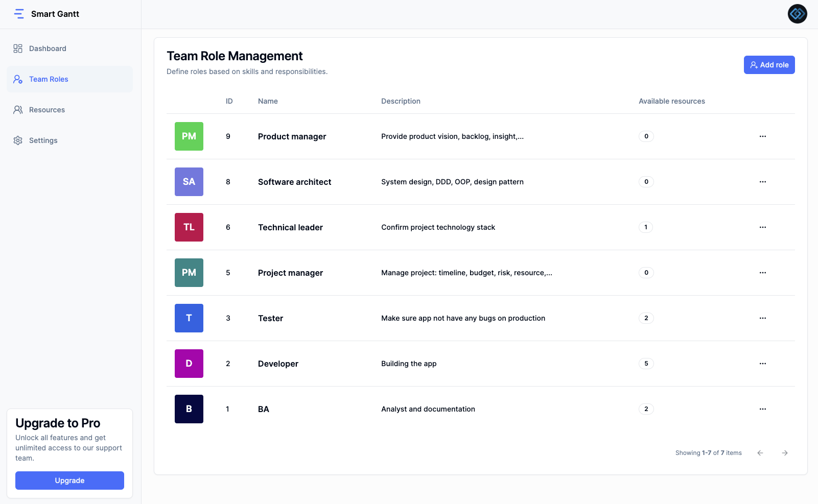
Task: Click the Team Role Management heading
Action: coord(235,56)
